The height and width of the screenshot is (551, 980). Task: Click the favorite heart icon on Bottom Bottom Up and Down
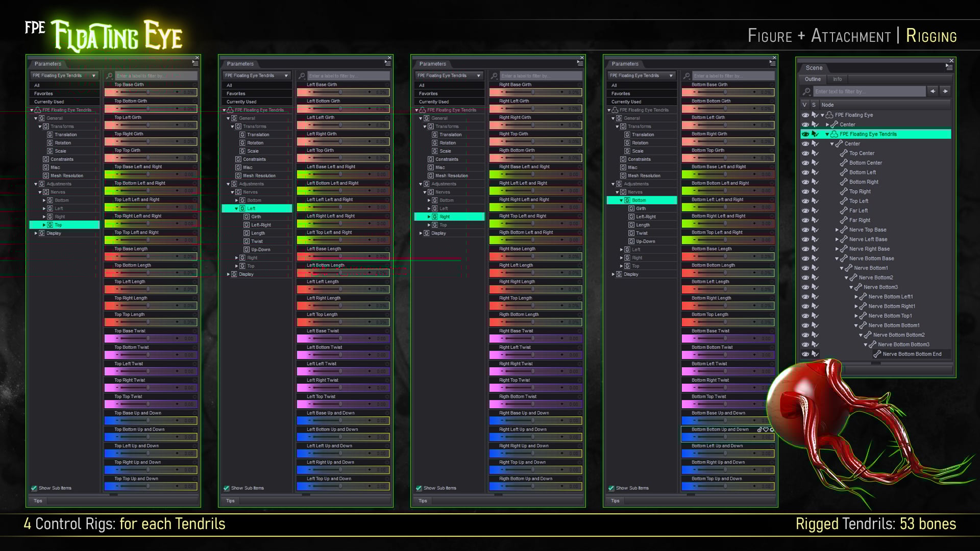point(766,430)
